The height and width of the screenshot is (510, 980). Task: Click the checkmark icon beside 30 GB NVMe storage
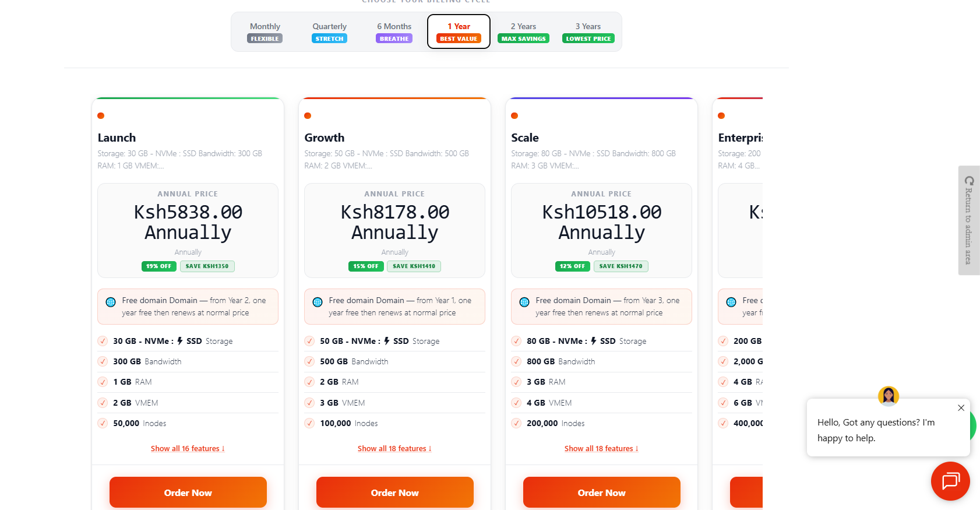click(103, 341)
